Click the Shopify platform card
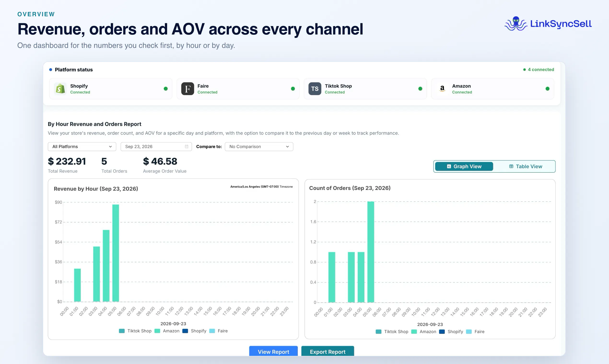Image resolution: width=609 pixels, height=364 pixels. pyautogui.click(x=111, y=89)
